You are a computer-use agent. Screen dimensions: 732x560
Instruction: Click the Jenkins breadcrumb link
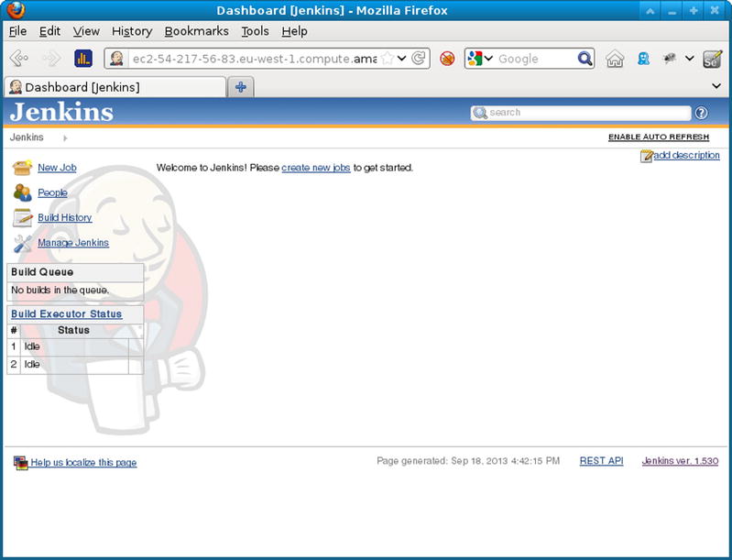click(x=27, y=137)
